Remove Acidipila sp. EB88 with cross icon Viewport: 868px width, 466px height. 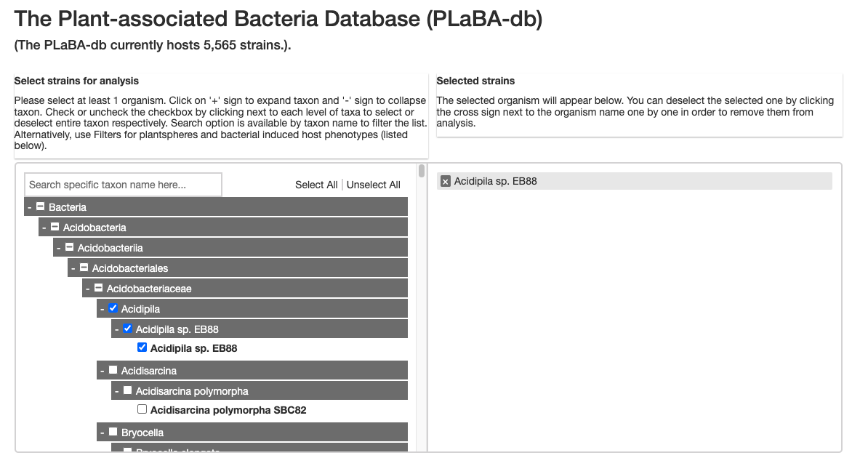446,181
